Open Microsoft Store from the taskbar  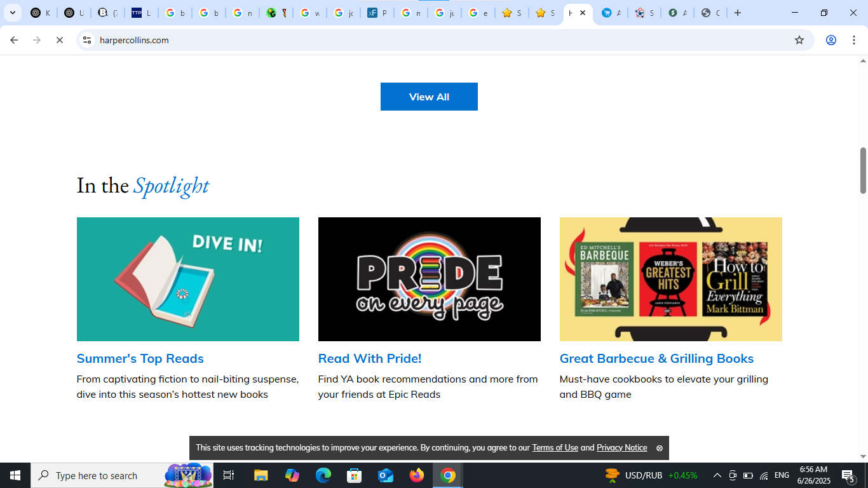(x=355, y=475)
